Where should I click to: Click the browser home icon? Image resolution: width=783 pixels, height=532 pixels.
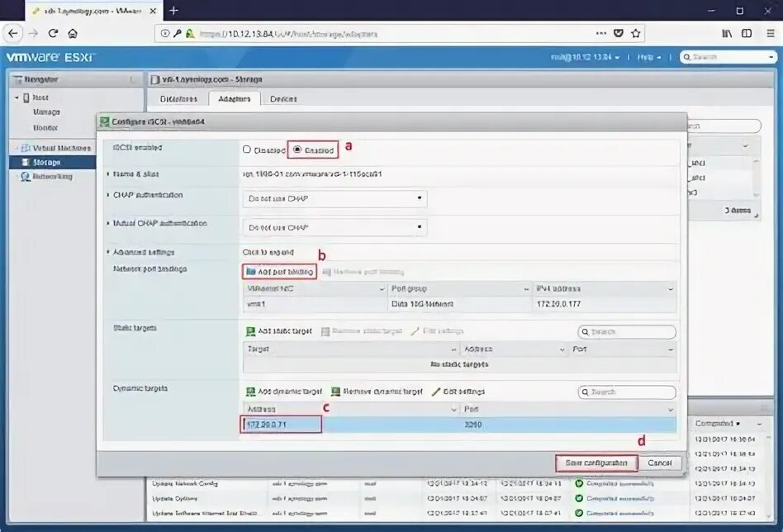pyautogui.click(x=73, y=34)
